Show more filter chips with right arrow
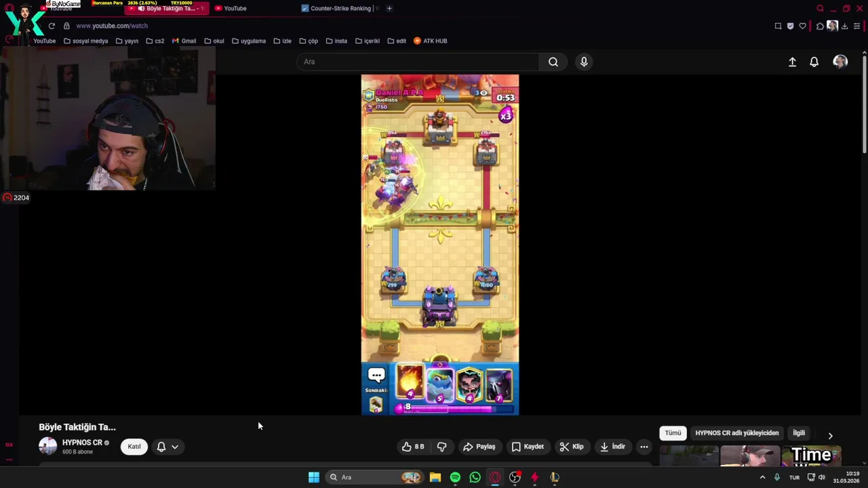868x488 pixels. click(830, 436)
